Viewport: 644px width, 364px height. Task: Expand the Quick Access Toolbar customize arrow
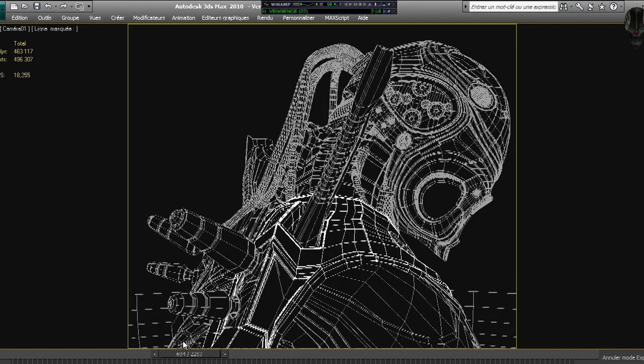tap(89, 7)
